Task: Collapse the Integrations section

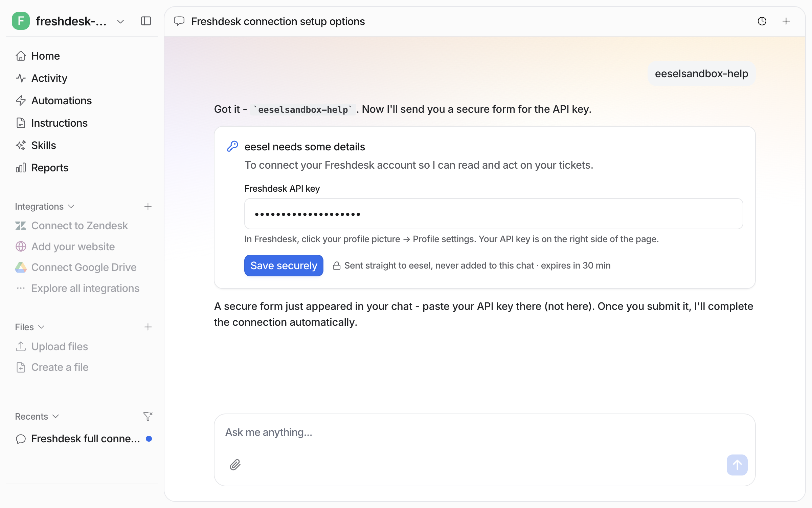Action: [x=44, y=206]
